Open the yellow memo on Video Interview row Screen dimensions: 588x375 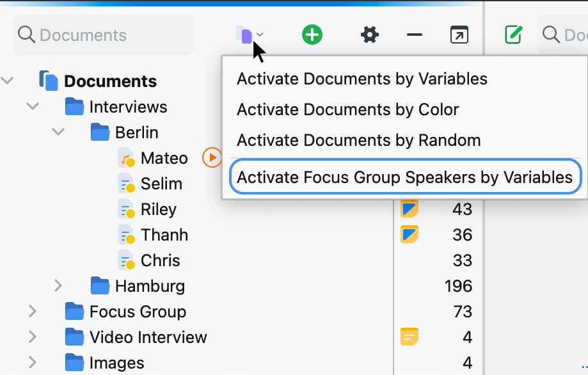pos(409,337)
